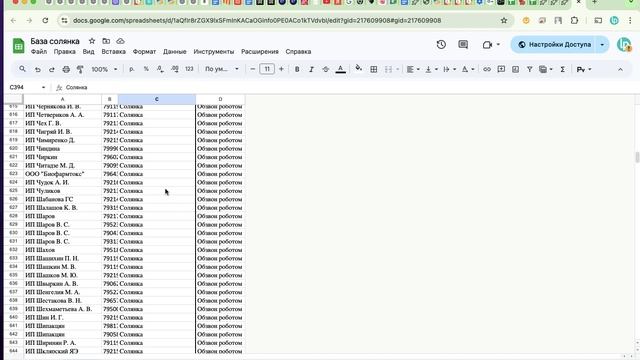Redo the last action
Viewport: 640px width, 360px height.
(51, 69)
